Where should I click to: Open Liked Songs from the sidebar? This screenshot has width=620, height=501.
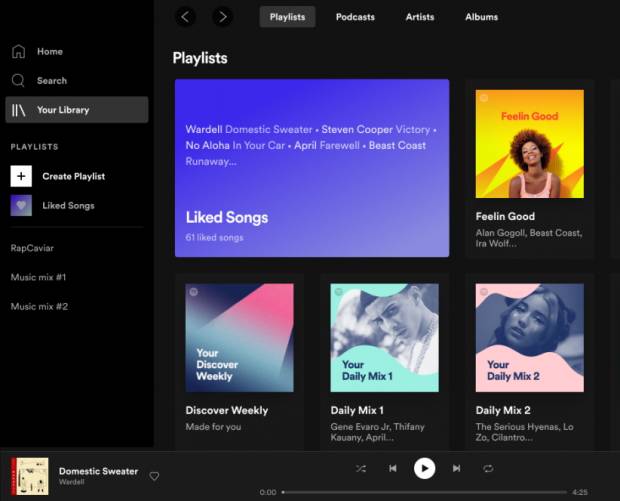coord(68,206)
